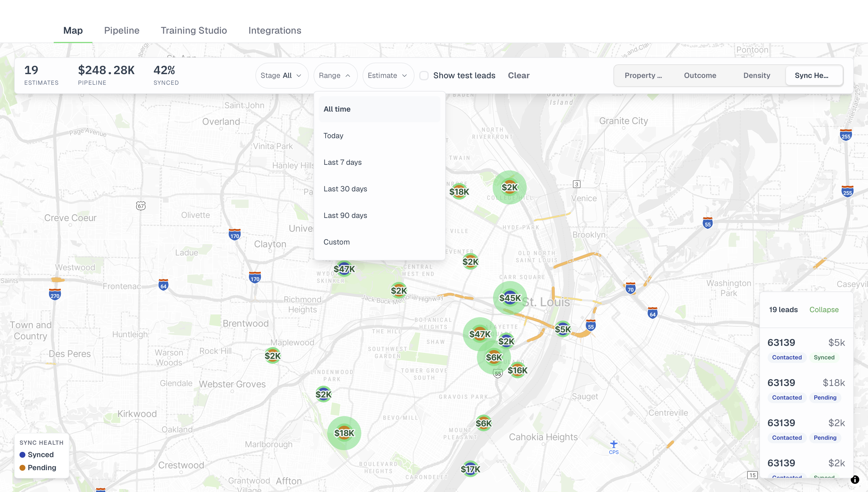Click the $18K marker near Penrose
This screenshot has width=868, height=492.
click(x=459, y=192)
